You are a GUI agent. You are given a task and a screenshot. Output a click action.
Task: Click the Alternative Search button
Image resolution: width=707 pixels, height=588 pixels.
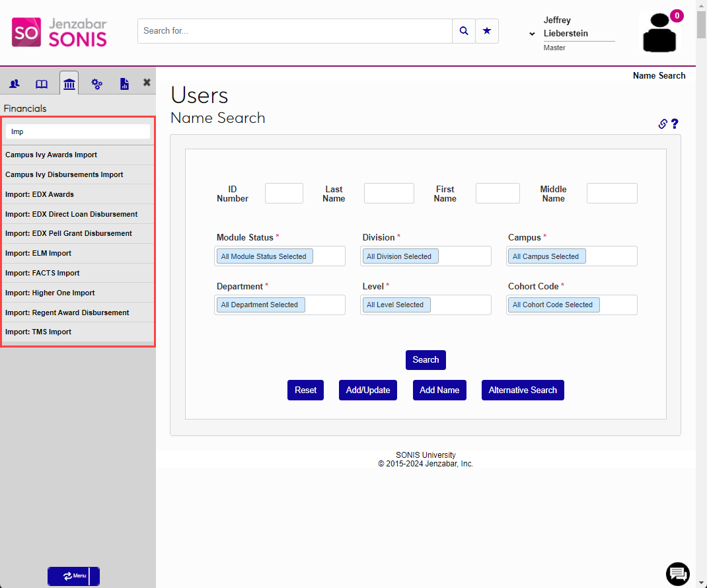coord(523,390)
